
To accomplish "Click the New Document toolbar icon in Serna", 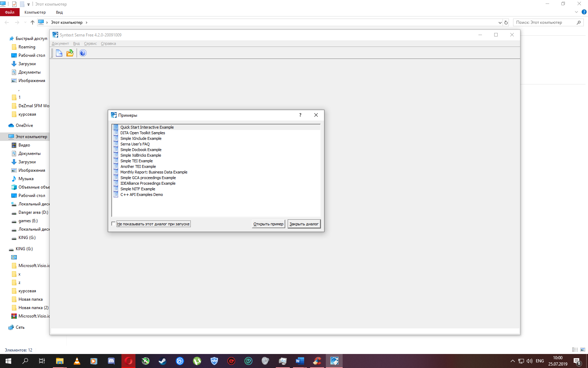I will [x=59, y=53].
